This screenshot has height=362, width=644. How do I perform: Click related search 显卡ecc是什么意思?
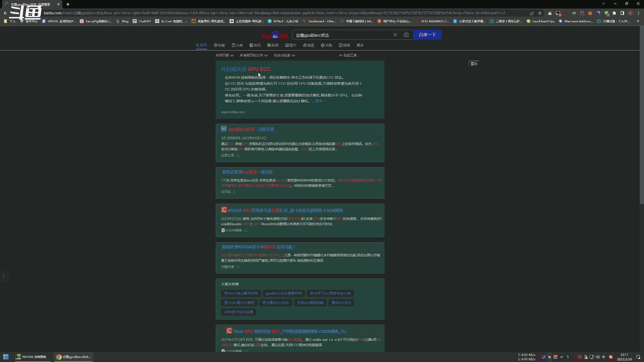[239, 303]
